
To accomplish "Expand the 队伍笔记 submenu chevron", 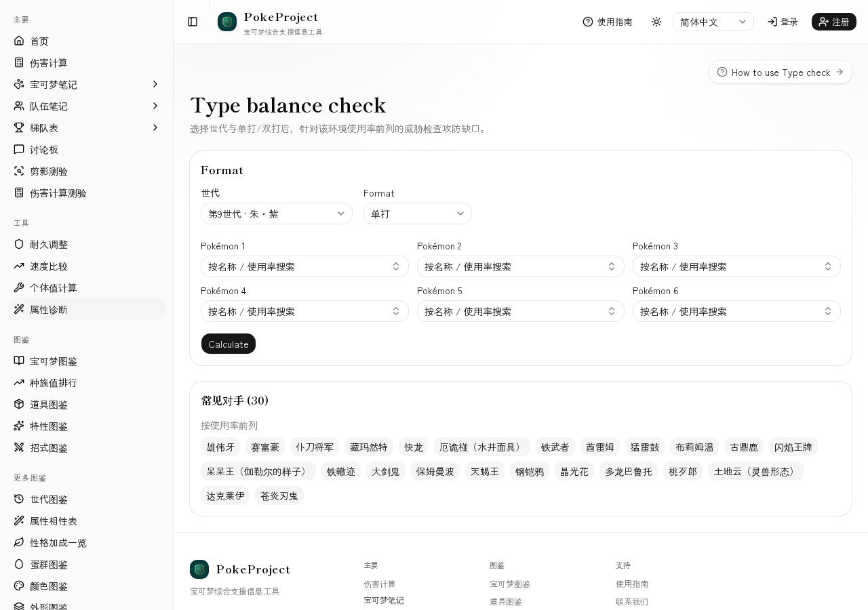I will 155,106.
